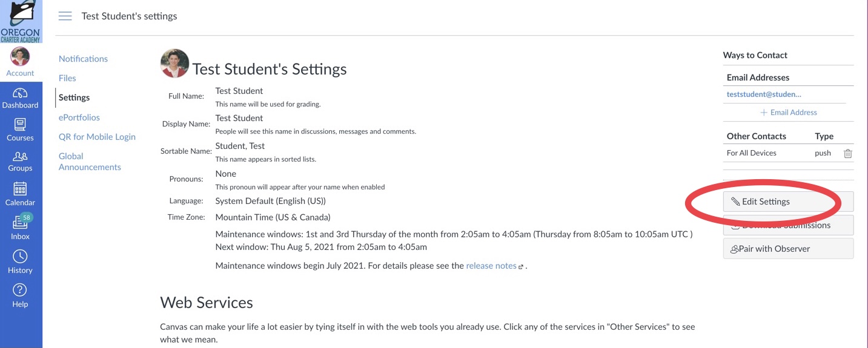
Task: Open Global Announcements link
Action: [x=90, y=162]
